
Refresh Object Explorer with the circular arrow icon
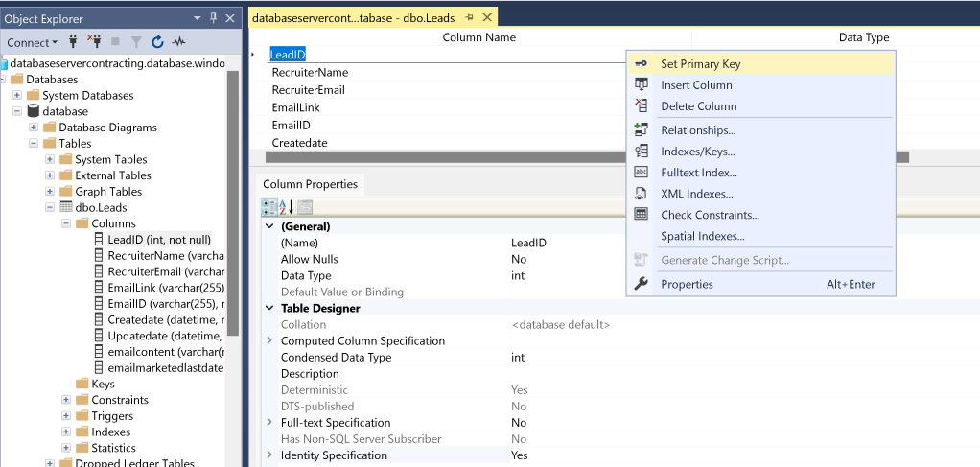(157, 42)
